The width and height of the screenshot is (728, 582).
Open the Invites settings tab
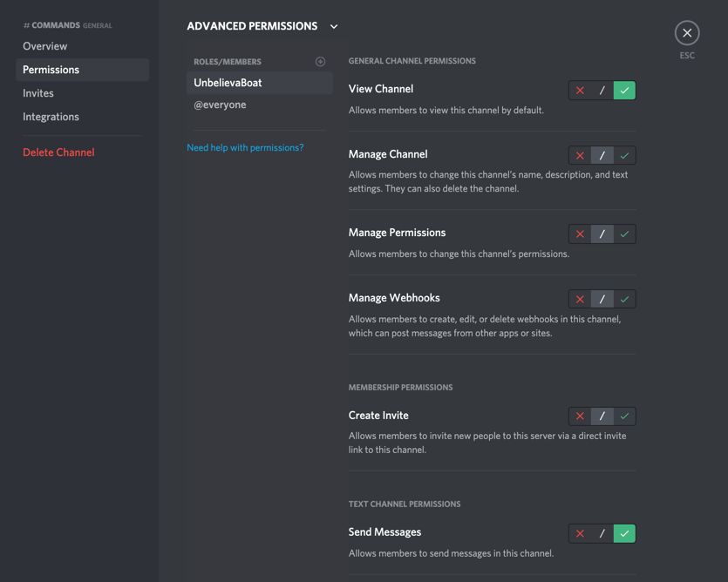(38, 93)
